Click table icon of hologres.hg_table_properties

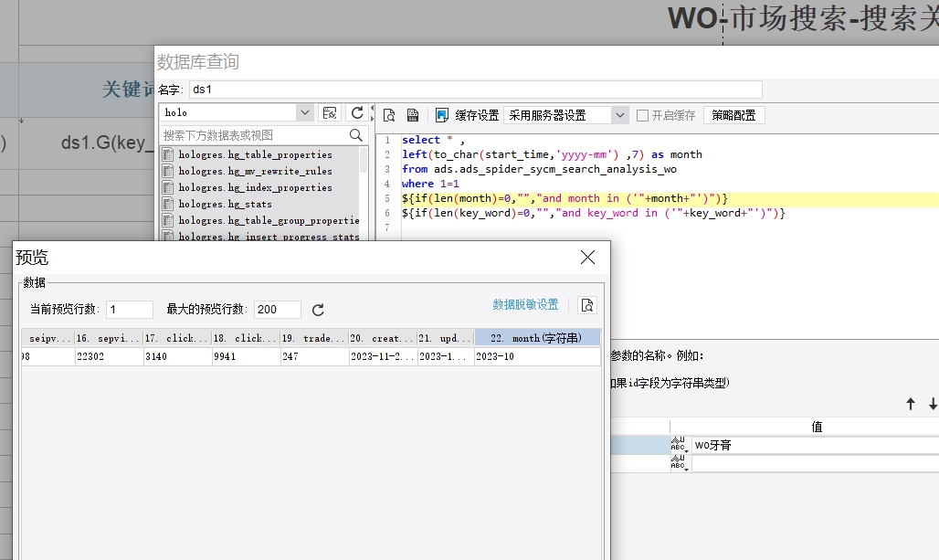(x=168, y=154)
